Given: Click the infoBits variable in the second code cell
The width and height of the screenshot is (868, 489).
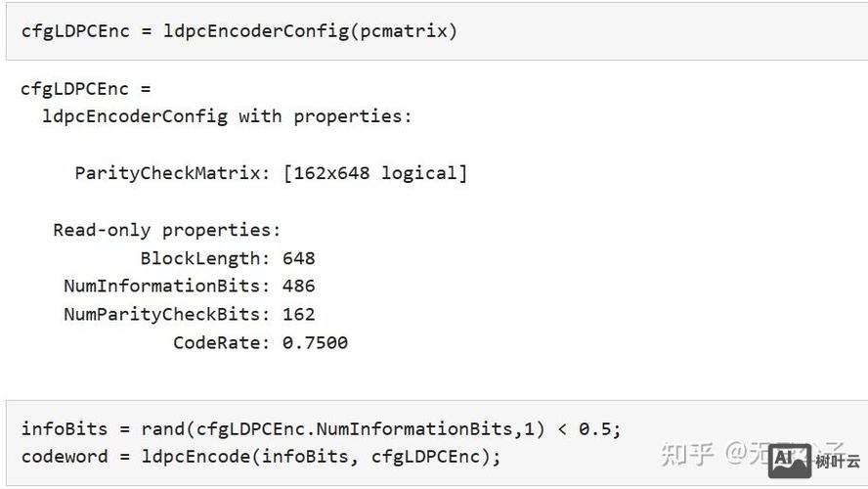Looking at the screenshot, I should point(59,428).
